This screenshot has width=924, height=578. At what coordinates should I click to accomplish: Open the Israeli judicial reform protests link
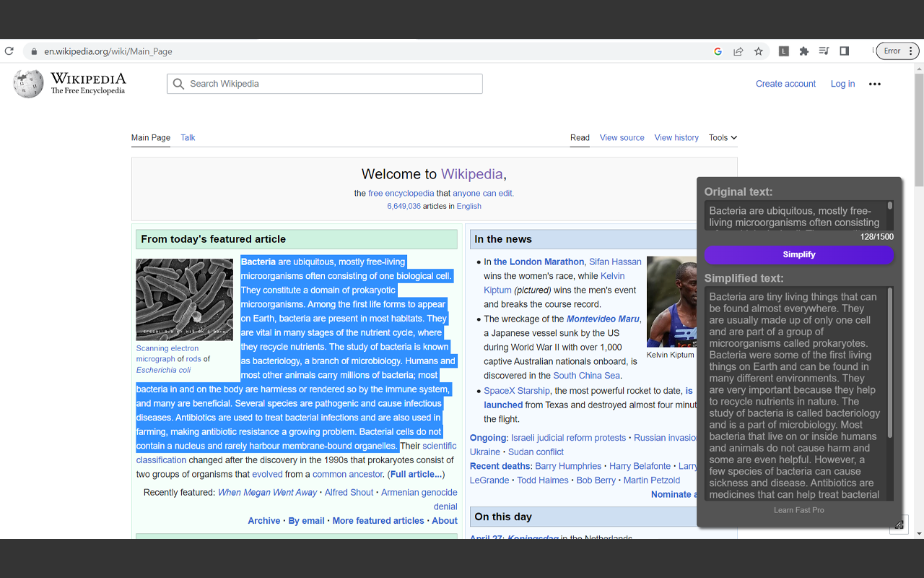568,437
